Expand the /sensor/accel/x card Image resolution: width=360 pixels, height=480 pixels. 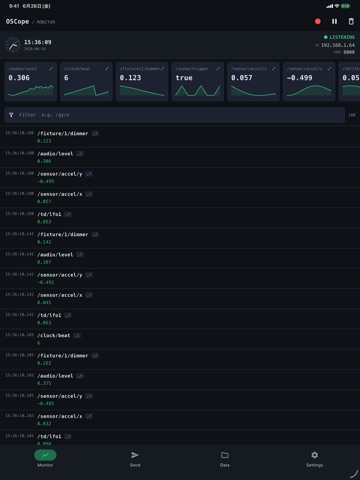point(274,69)
